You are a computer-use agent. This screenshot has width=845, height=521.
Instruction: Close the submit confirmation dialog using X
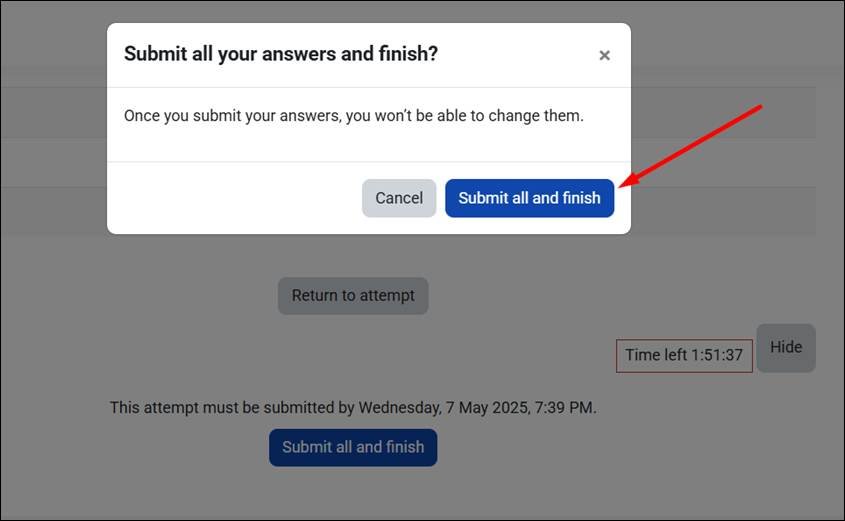tap(604, 56)
